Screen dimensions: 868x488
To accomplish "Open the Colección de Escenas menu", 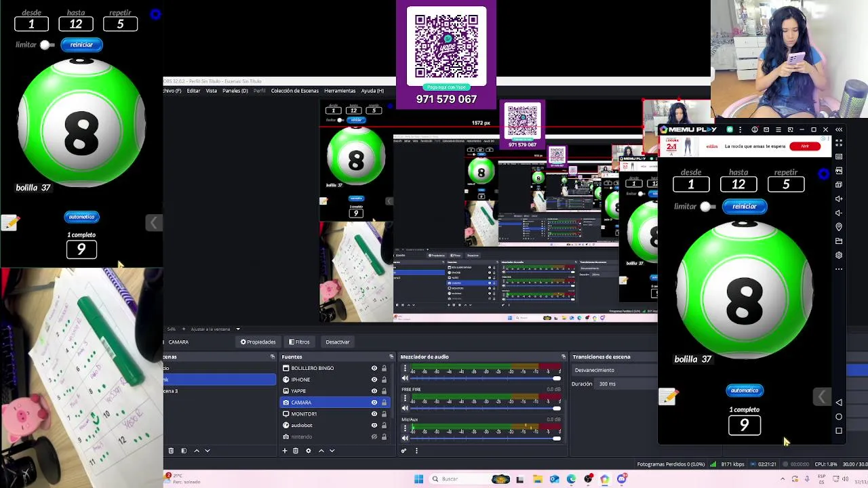I will [295, 91].
